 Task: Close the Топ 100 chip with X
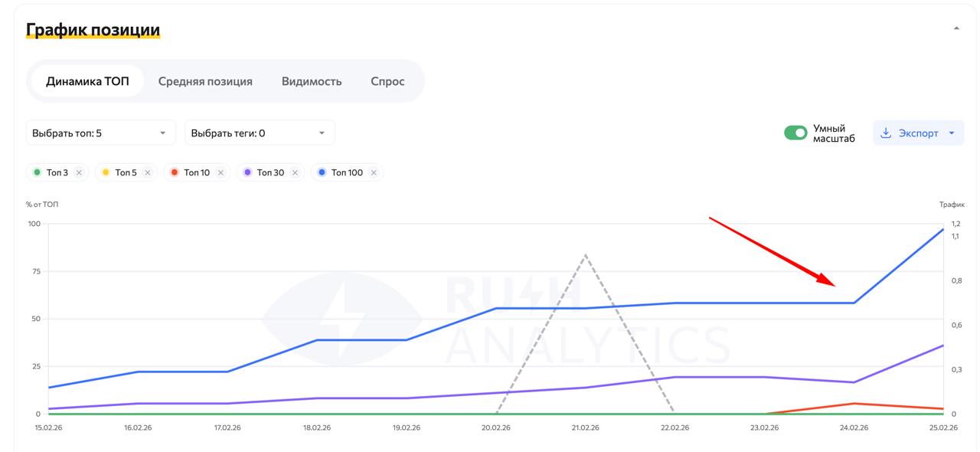(x=374, y=172)
